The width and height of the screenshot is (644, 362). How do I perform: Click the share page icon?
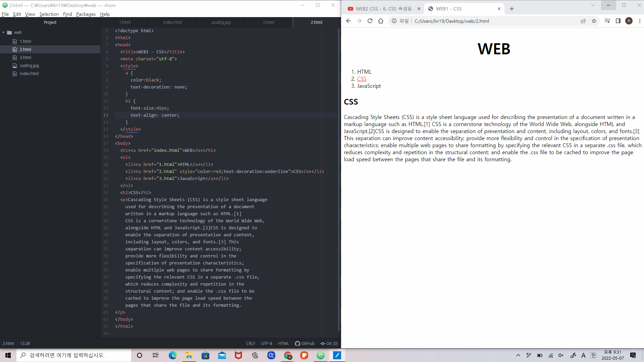coord(583,21)
